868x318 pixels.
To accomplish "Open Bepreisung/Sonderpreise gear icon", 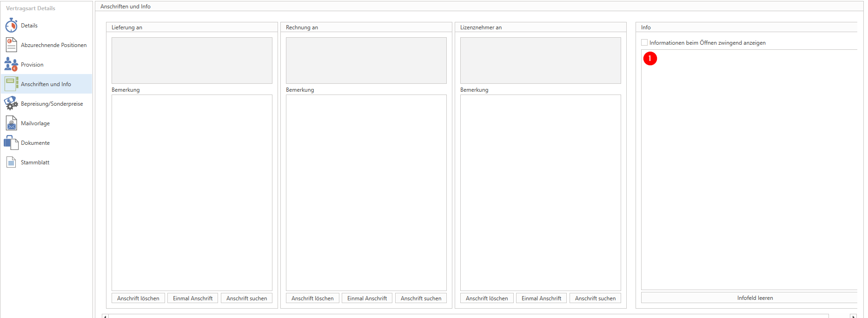I will pos(11,104).
